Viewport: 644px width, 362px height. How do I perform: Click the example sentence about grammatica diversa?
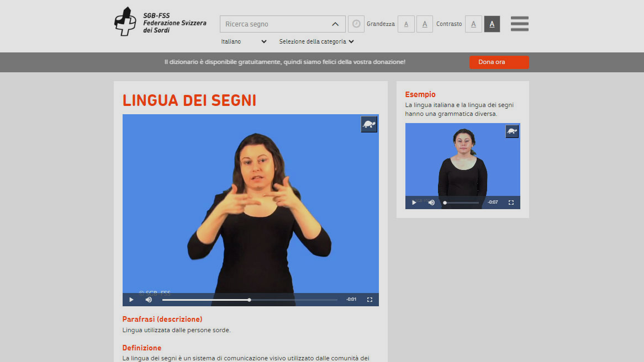[x=459, y=109]
